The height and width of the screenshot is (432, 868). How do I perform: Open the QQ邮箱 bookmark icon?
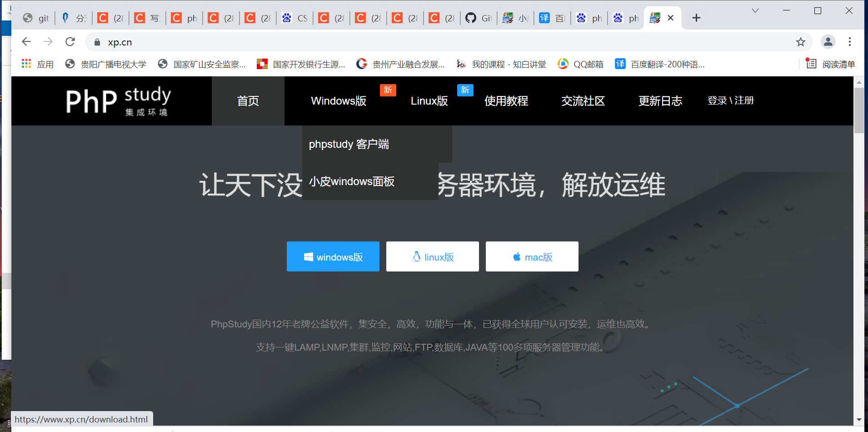564,64
